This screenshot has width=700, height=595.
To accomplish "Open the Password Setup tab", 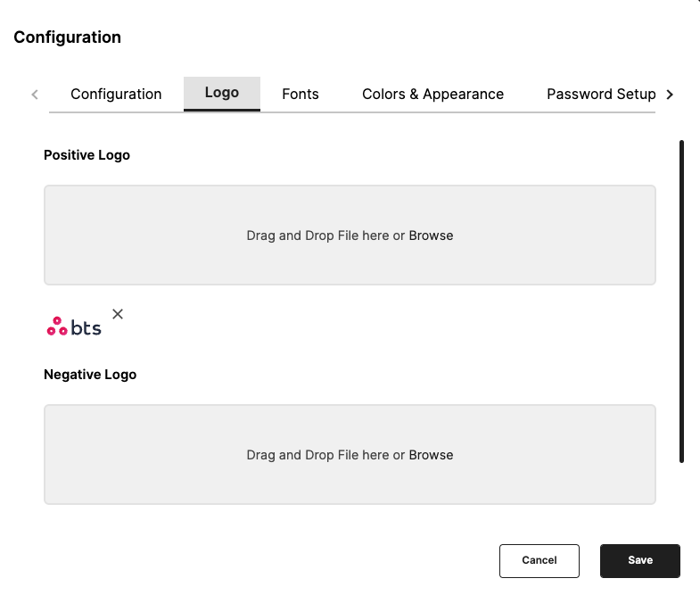I will [600, 94].
